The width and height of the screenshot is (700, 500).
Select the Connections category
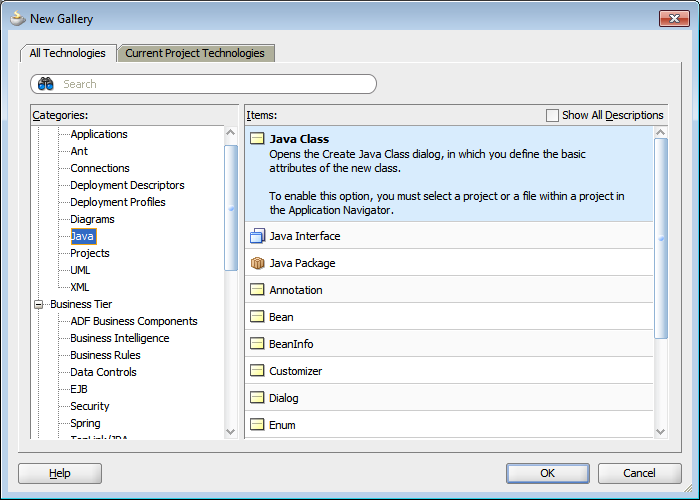100,168
